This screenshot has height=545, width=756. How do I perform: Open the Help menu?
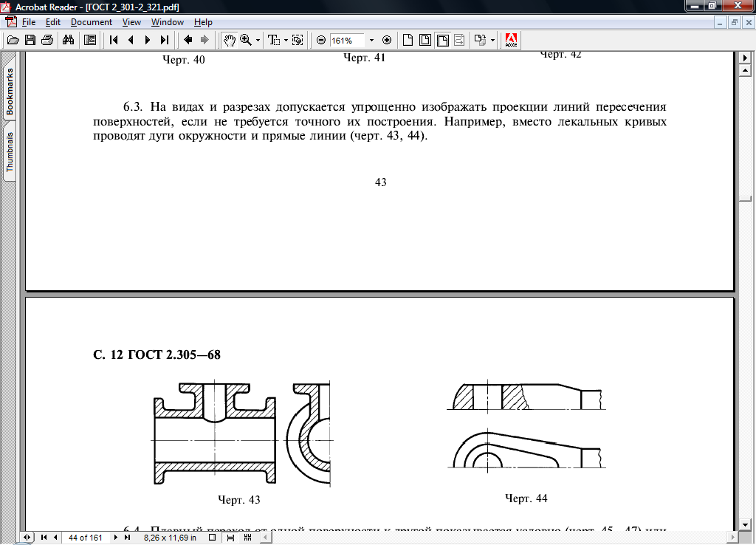click(203, 22)
